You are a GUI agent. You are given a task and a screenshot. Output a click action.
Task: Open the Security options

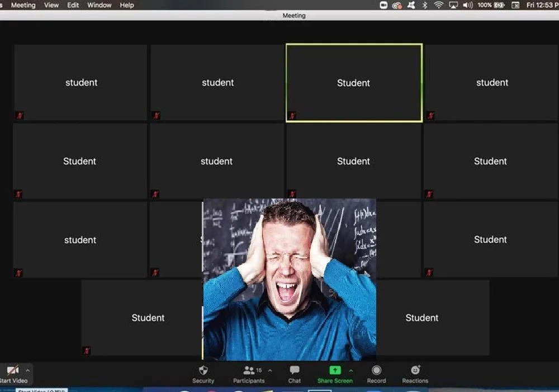click(203, 374)
